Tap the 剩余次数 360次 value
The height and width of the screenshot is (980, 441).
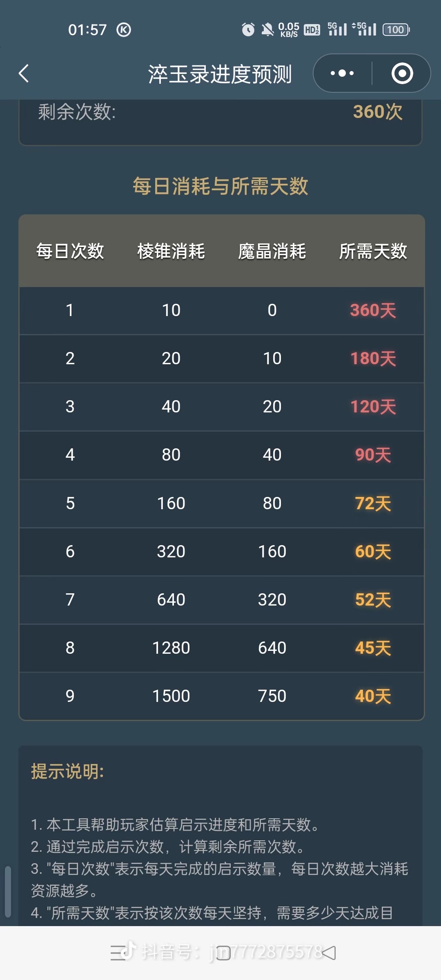pyautogui.click(x=378, y=112)
